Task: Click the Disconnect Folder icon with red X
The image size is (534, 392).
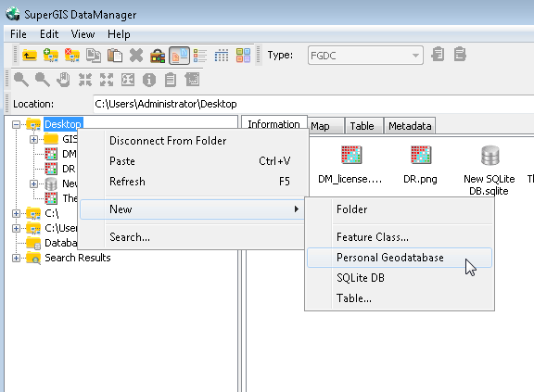Action: click(72, 55)
